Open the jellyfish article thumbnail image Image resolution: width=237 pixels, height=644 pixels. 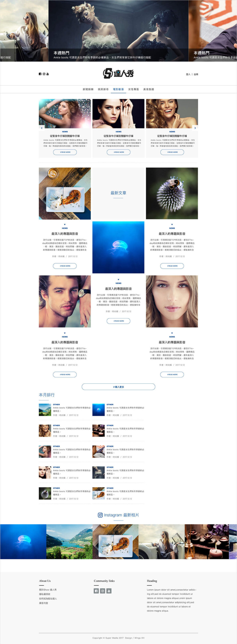pyautogui.click(x=118, y=247)
